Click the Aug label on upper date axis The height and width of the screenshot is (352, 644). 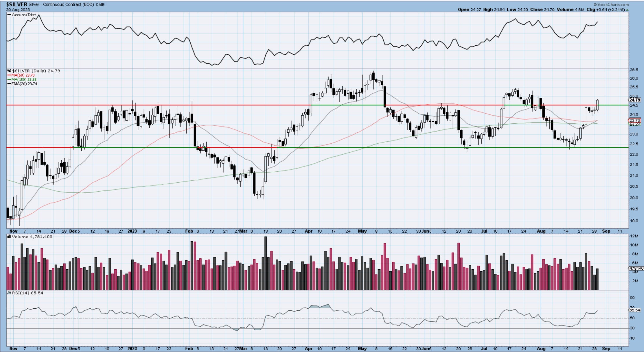(x=541, y=231)
